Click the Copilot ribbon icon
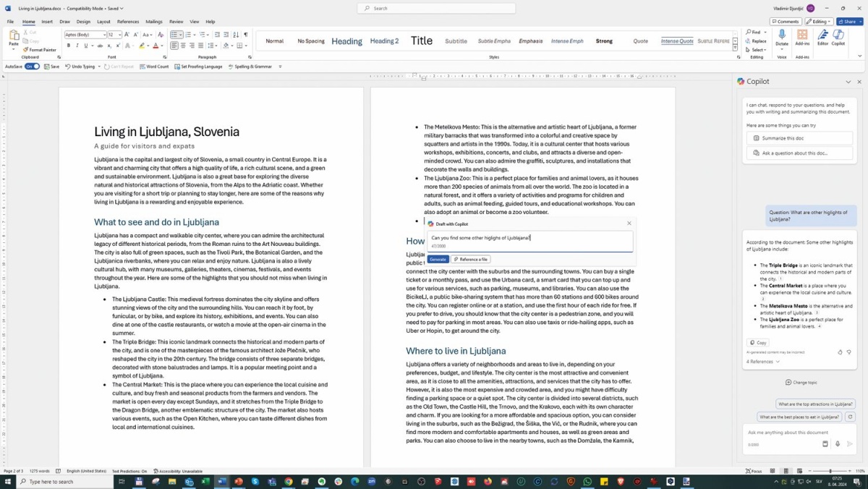Viewport: 868px width, 489px height. pos(838,38)
